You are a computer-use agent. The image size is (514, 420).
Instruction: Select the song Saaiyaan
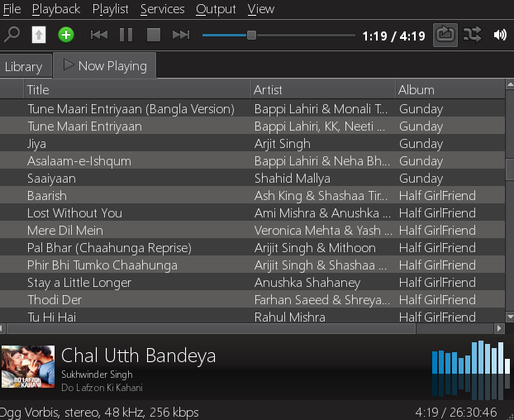(252, 179)
